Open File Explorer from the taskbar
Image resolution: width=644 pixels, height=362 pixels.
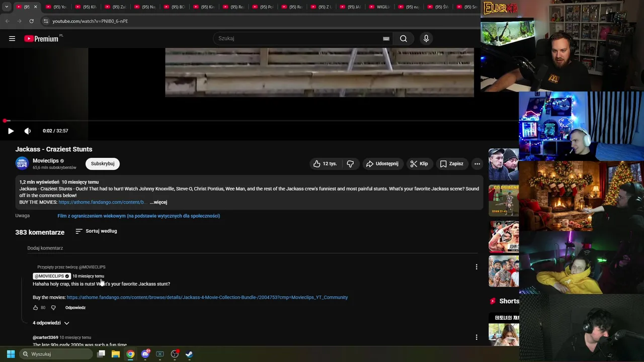[116, 354]
